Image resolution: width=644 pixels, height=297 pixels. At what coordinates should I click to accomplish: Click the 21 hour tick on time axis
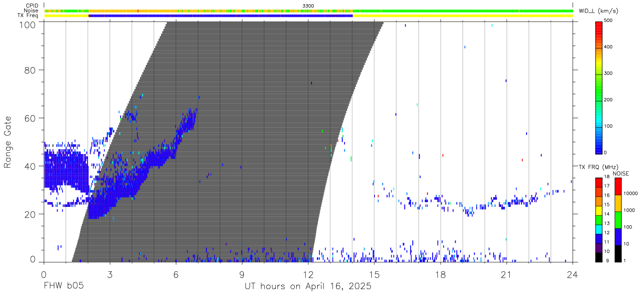pyautogui.click(x=507, y=274)
